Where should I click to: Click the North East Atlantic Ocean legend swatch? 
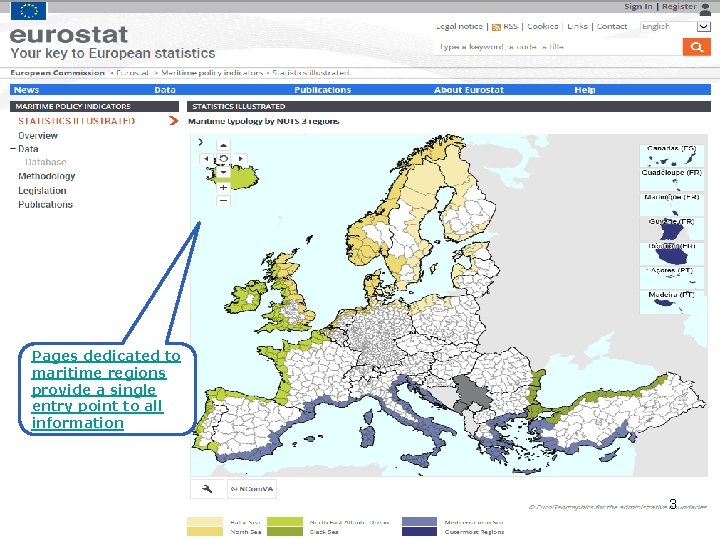click(285, 522)
